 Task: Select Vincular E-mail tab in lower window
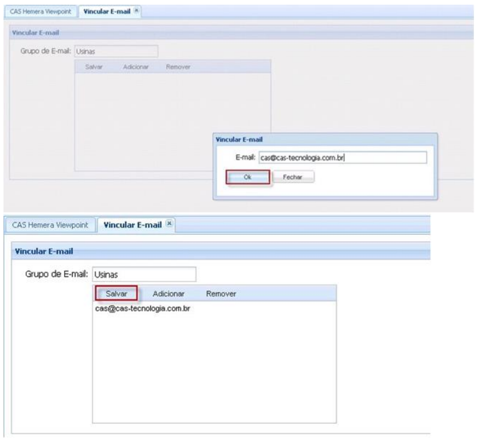[x=132, y=225]
